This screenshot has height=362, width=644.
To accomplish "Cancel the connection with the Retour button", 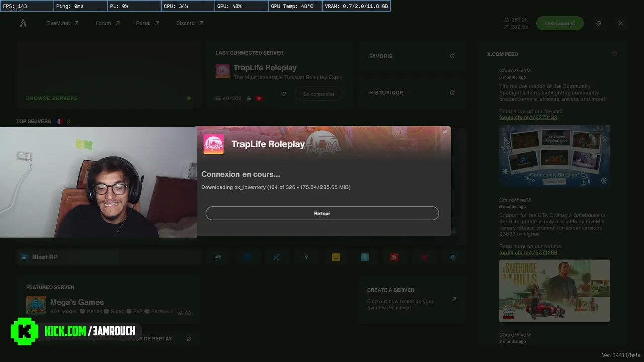I will coord(322,213).
